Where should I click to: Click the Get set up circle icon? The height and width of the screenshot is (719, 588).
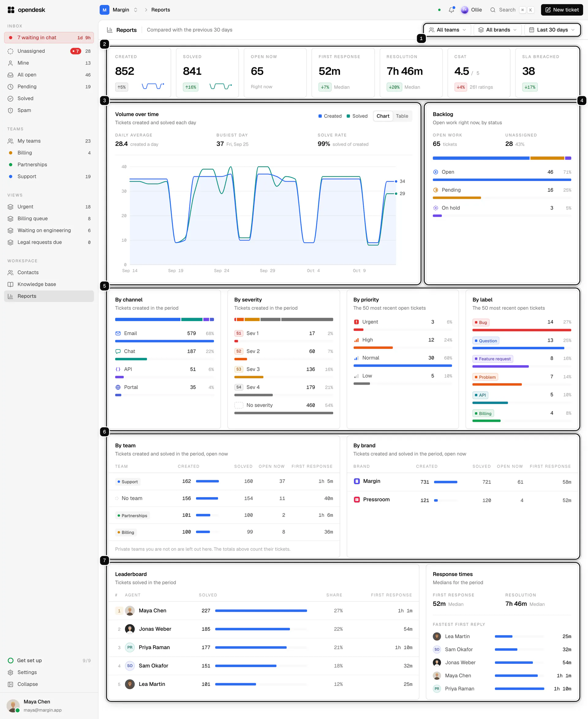pyautogui.click(x=10, y=660)
